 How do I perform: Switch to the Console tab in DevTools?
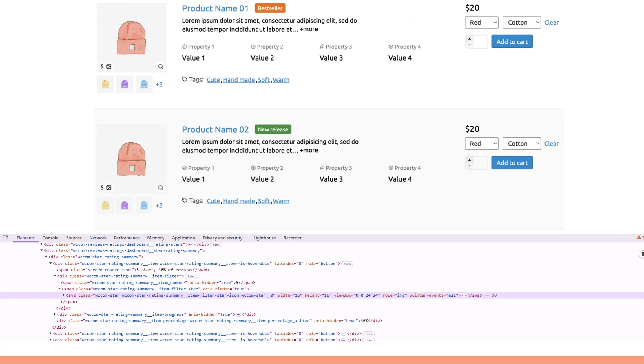(x=50, y=237)
